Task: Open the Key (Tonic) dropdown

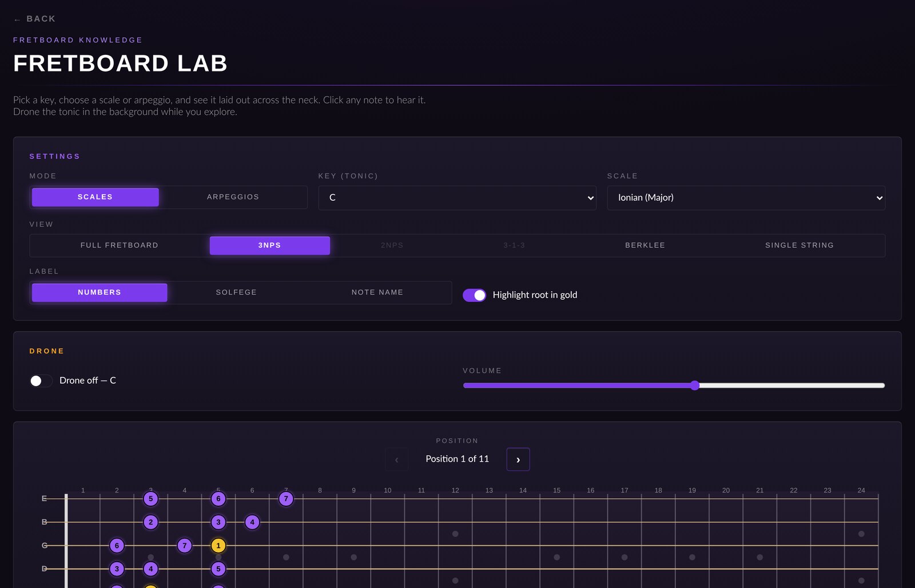Action: (457, 197)
